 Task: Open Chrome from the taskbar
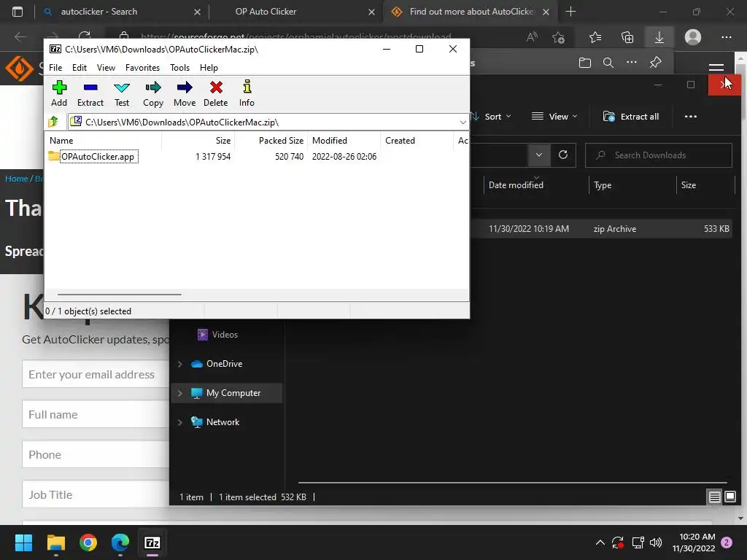[x=88, y=542]
